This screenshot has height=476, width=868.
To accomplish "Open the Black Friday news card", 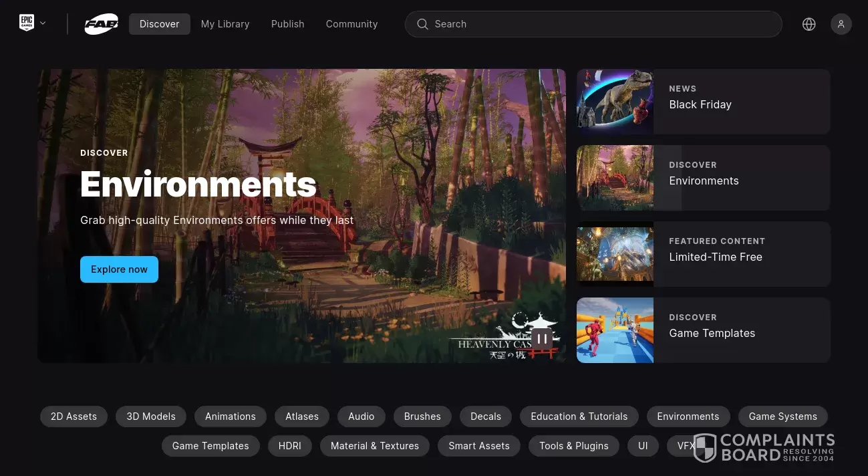I will [704, 102].
